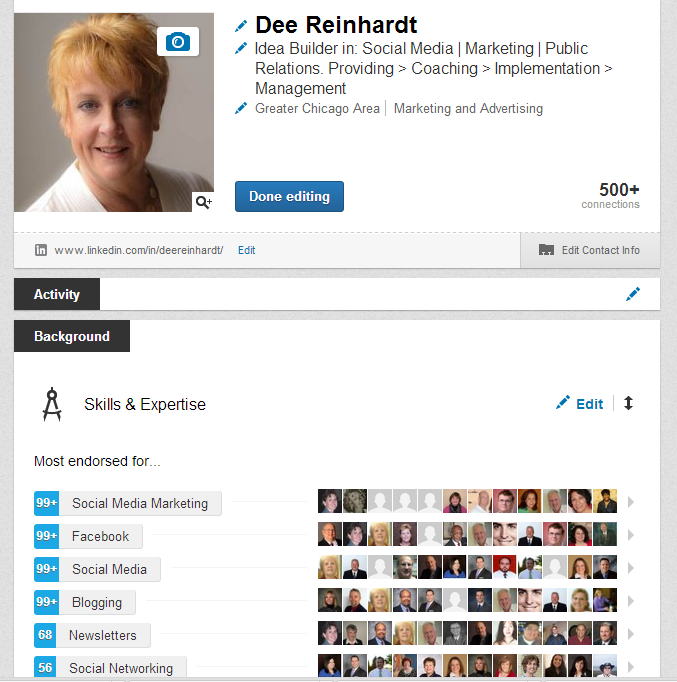The height and width of the screenshot is (682, 677).
Task: Click the camera icon to change profile photo
Action: pyautogui.click(x=178, y=42)
